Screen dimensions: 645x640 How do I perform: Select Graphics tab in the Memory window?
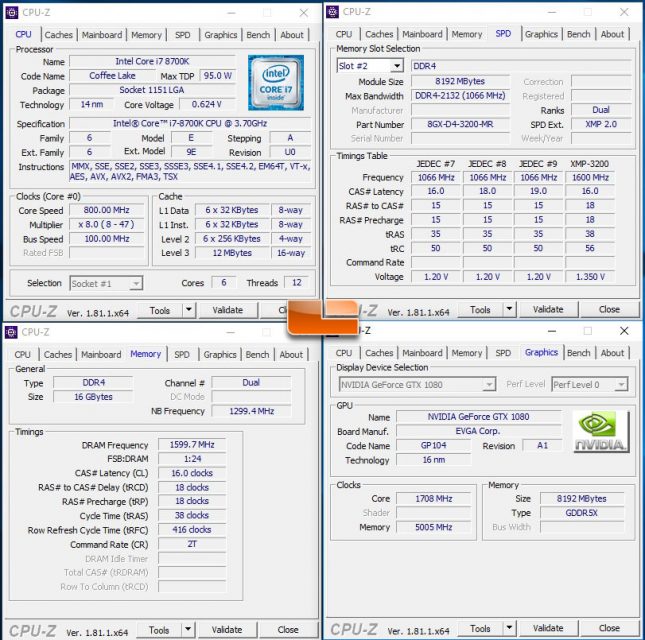(x=220, y=355)
